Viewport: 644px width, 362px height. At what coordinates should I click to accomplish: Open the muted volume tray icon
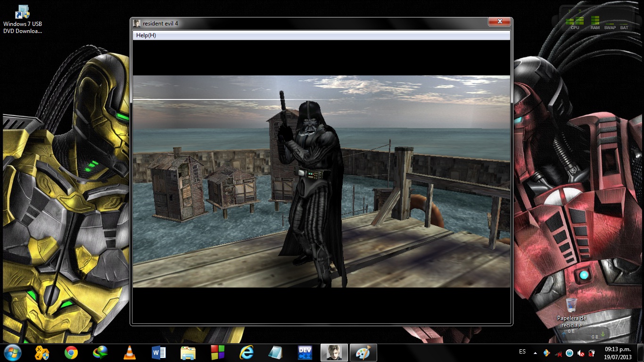(x=581, y=353)
